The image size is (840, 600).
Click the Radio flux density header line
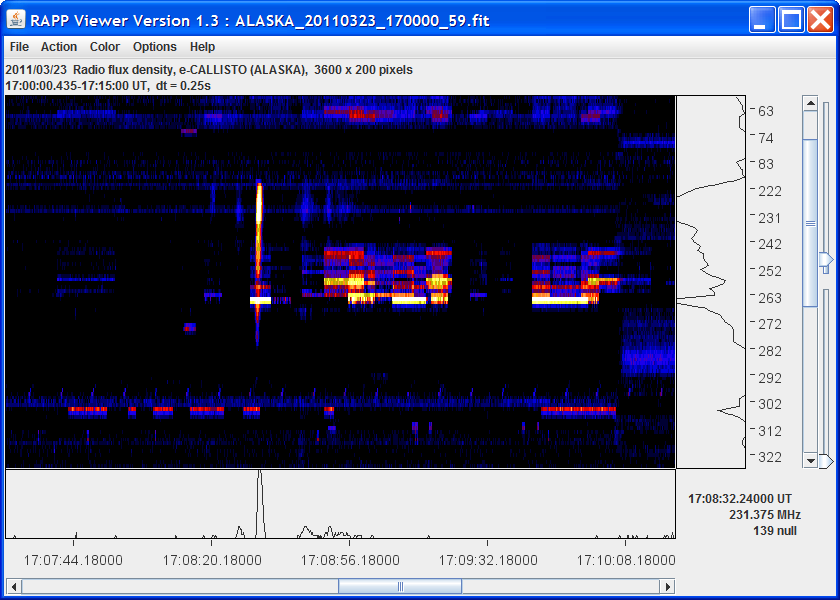point(209,70)
